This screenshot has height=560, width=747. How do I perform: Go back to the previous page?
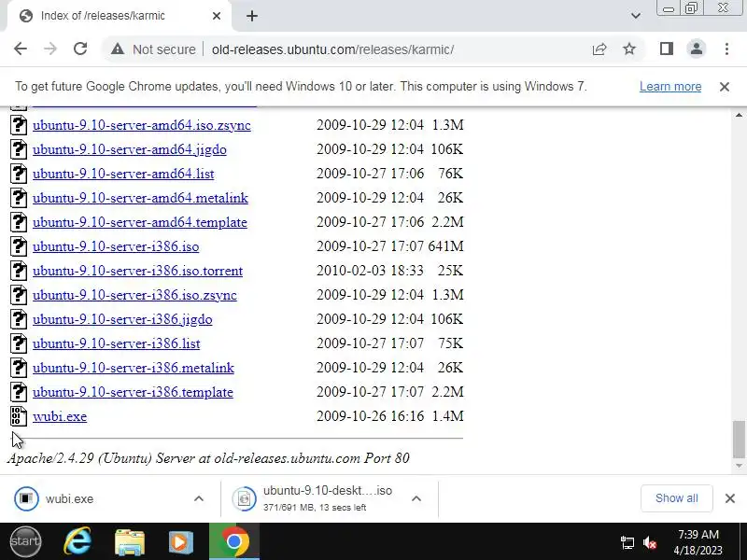(21, 49)
